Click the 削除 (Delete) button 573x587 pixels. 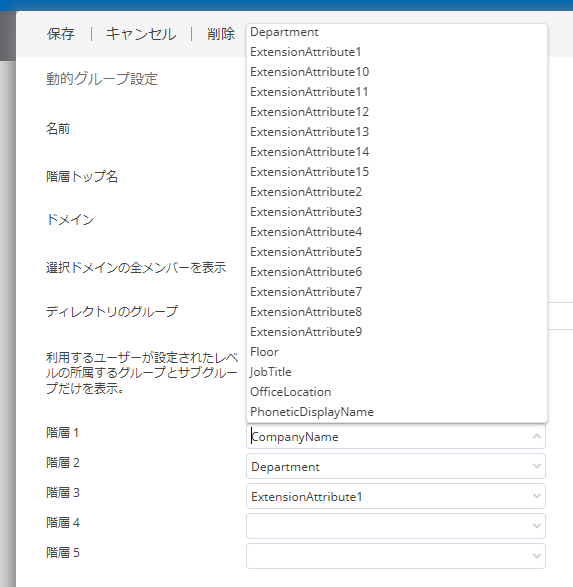221,34
